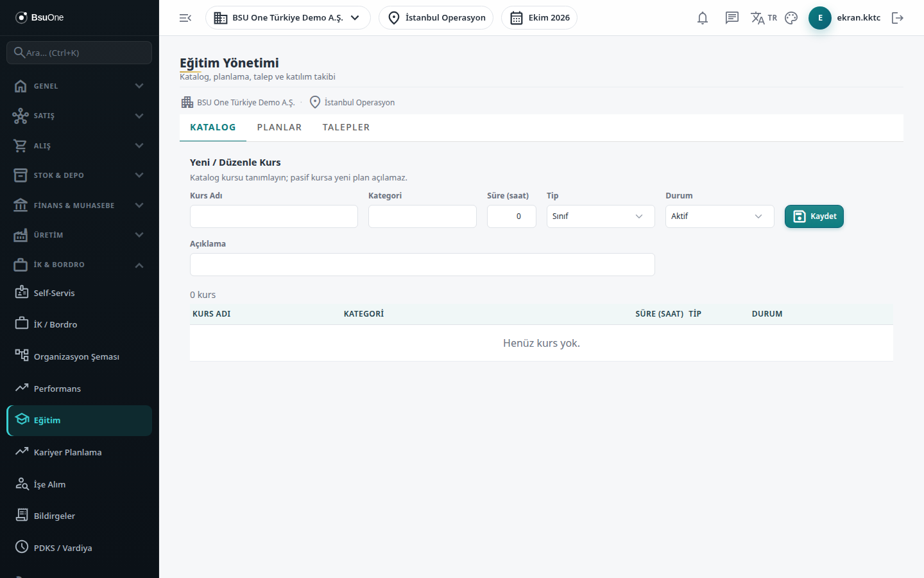The width and height of the screenshot is (924, 578).
Task: Open Performans sidebar item
Action: click(80, 389)
